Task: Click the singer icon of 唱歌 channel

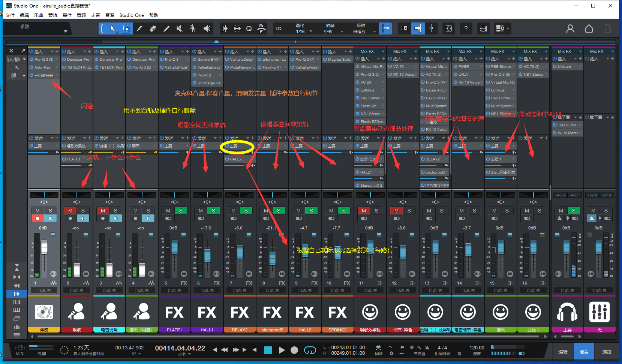Action: pos(76,312)
